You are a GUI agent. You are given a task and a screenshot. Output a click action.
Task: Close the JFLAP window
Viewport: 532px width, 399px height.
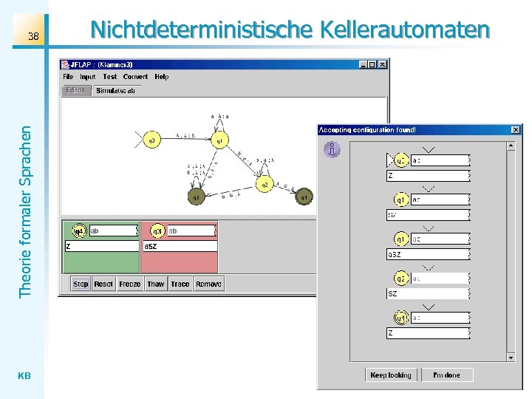[383, 64]
